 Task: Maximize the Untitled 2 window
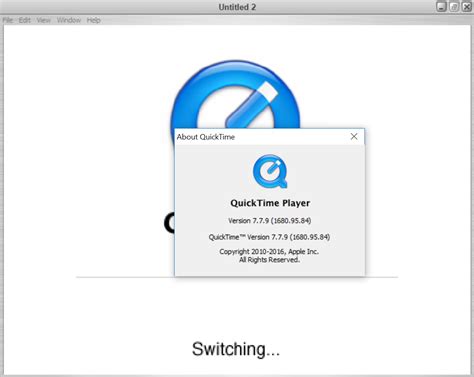(454, 7)
